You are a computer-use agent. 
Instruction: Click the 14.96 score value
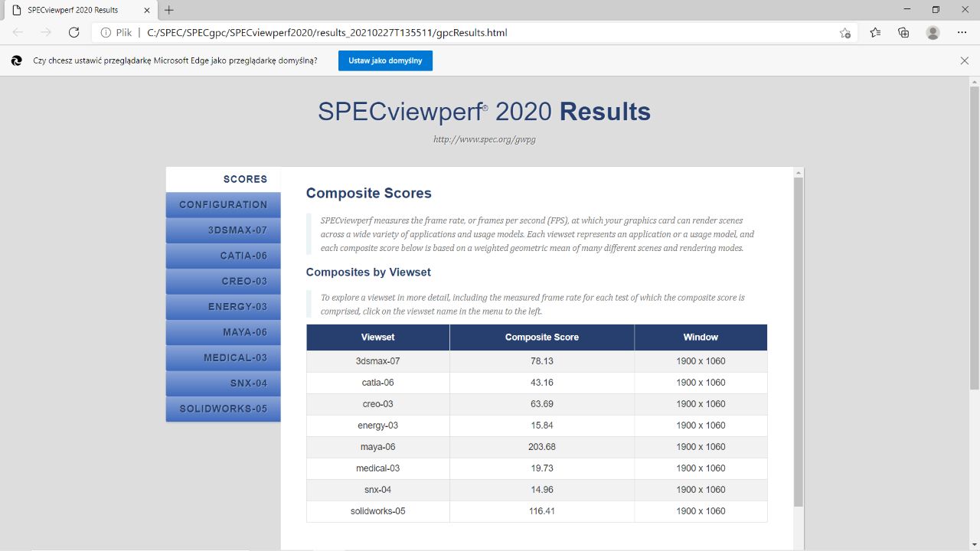click(541, 490)
